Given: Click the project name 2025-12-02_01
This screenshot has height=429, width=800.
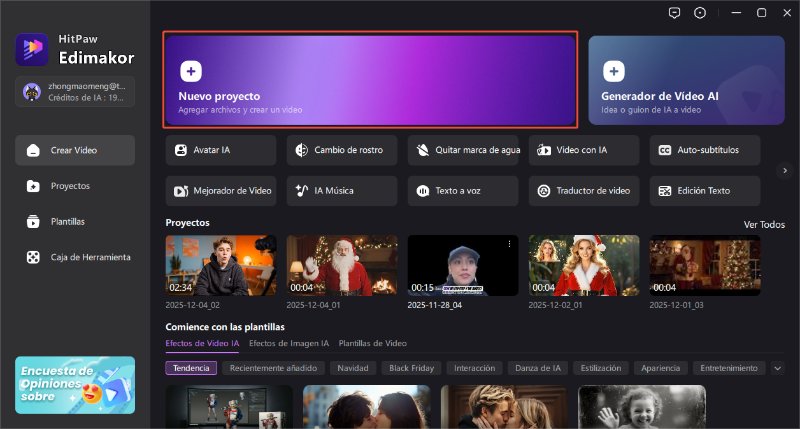Looking at the screenshot, I should coord(555,305).
